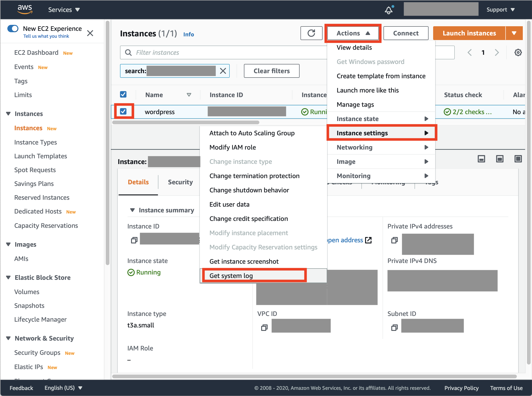The width and height of the screenshot is (532, 396).
Task: Open Security Groups in the sidebar
Action: point(37,353)
